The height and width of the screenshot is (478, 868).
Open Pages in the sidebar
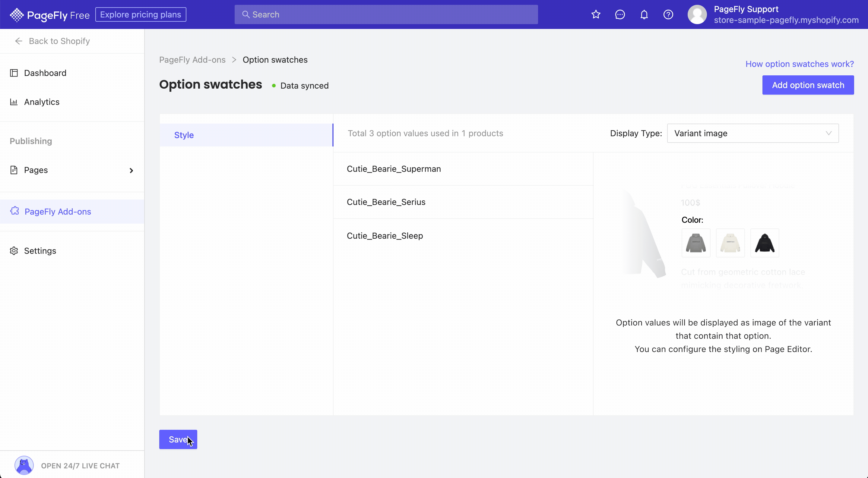click(x=72, y=170)
